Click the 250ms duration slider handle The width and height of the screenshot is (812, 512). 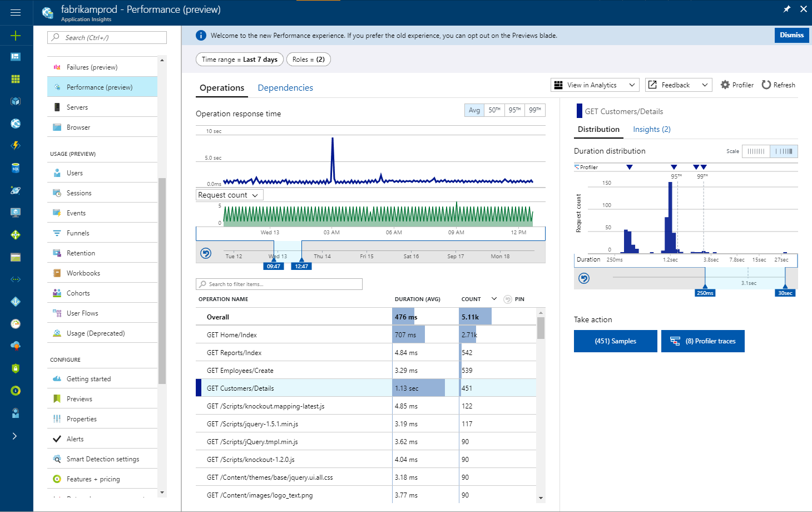tap(705, 292)
